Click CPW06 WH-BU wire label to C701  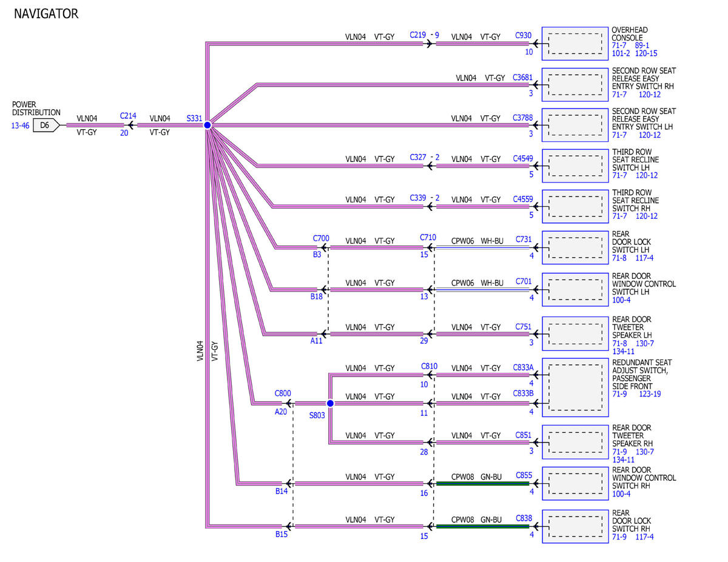pos(477,283)
